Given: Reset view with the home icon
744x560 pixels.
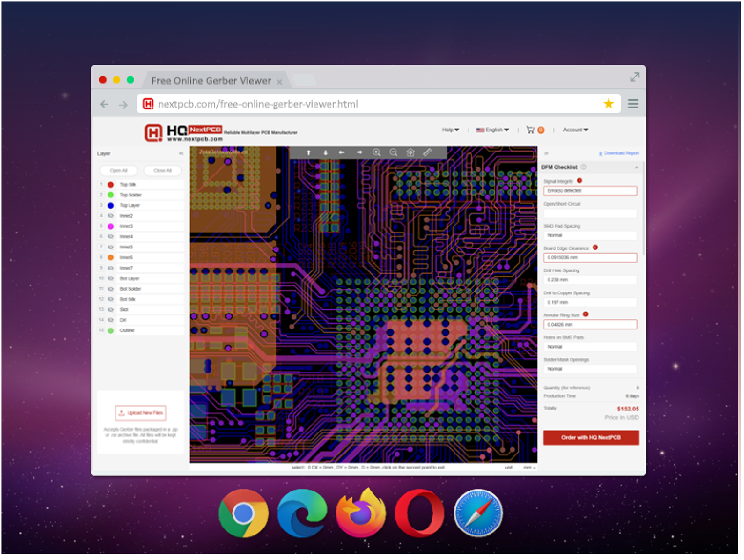Looking at the screenshot, I should 411,152.
